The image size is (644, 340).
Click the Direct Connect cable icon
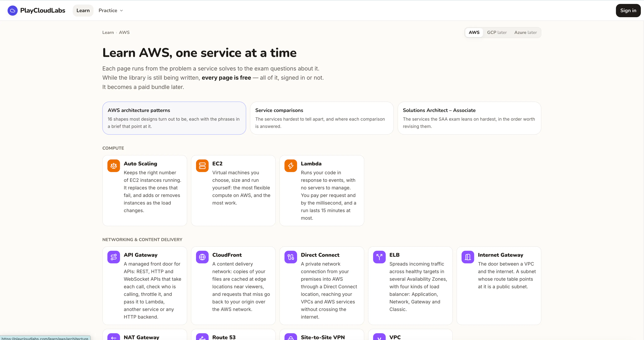(x=291, y=257)
